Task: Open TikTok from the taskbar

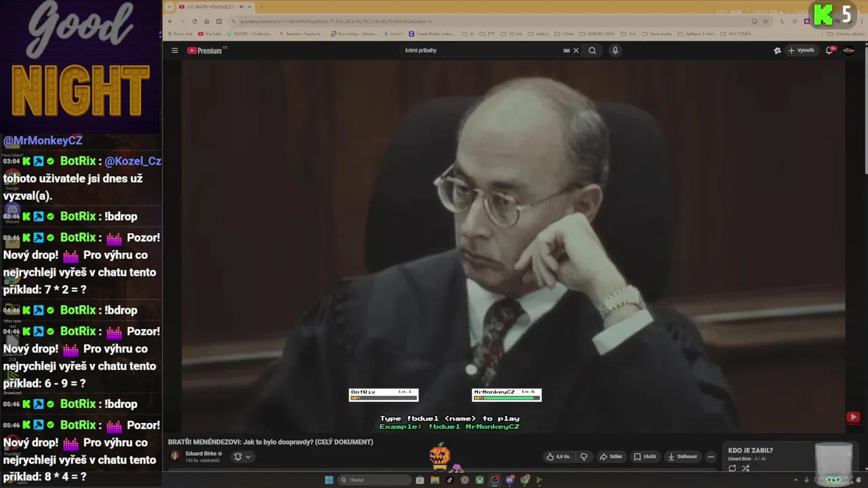Action: click(x=450, y=480)
